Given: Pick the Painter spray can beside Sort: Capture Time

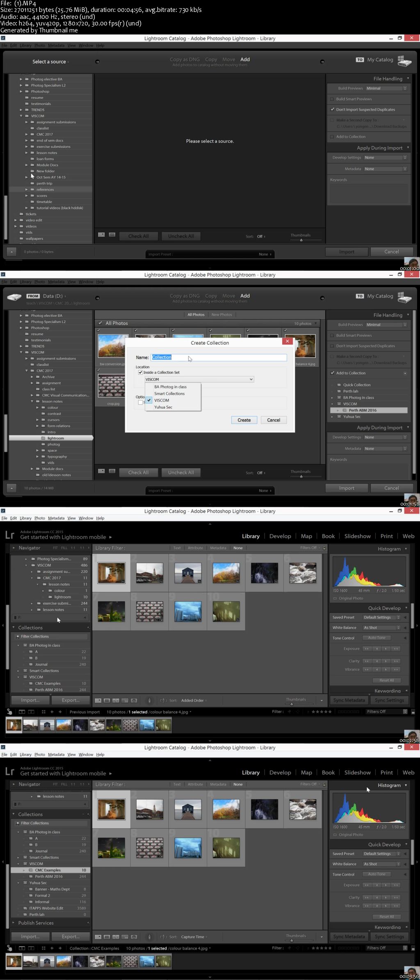Looking at the screenshot, I should (x=149, y=937).
